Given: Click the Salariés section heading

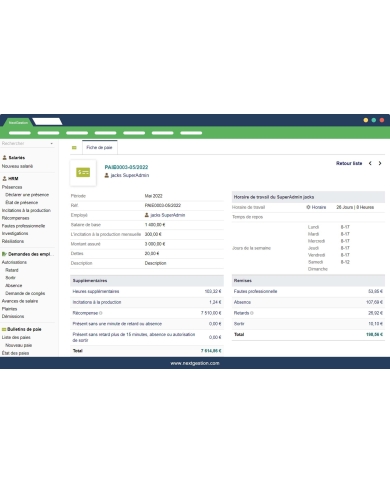Looking at the screenshot, I should (17, 158).
